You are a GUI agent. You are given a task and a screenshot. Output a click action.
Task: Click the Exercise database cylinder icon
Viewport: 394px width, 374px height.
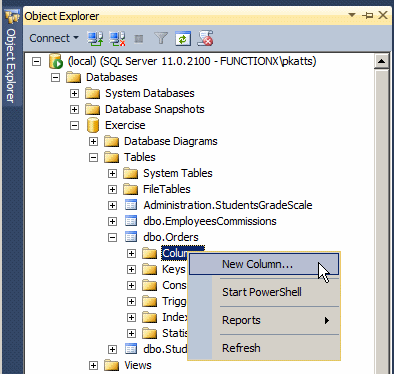[93, 125]
